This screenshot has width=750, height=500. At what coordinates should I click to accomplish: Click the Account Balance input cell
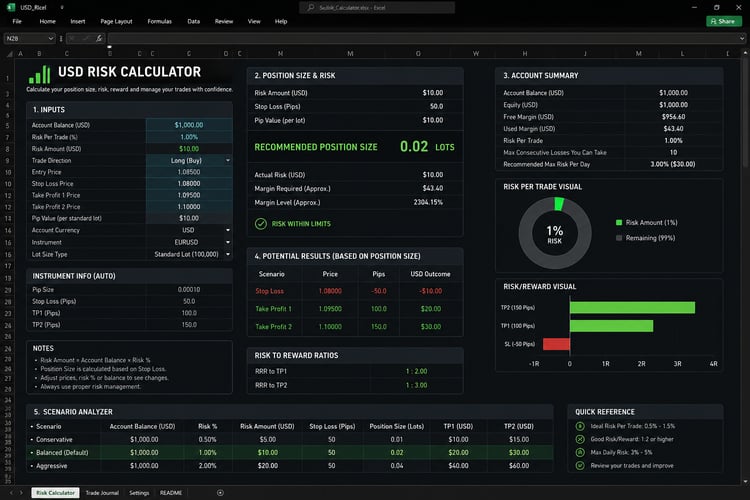click(x=189, y=125)
